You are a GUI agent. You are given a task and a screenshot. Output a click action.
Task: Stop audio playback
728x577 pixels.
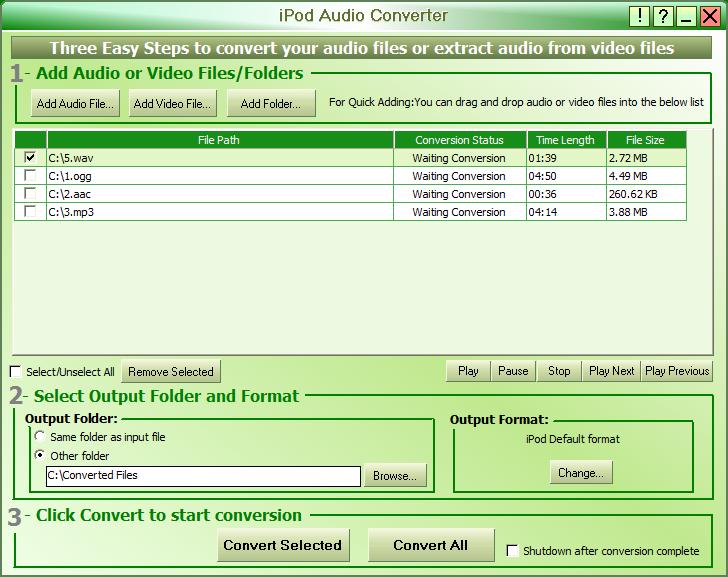coord(559,371)
